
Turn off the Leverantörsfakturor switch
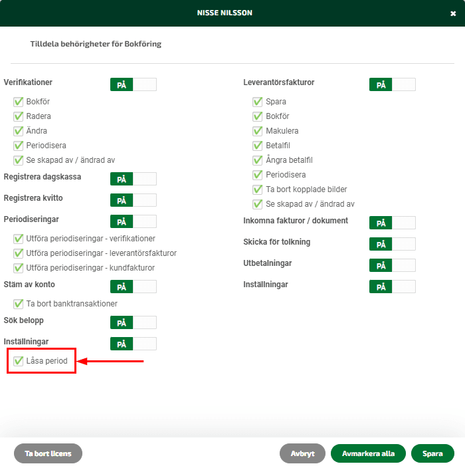pyautogui.click(x=392, y=84)
